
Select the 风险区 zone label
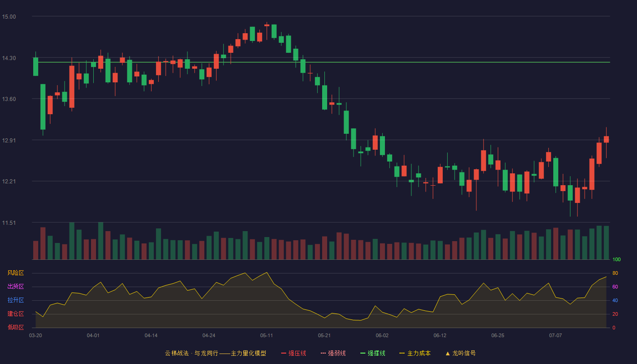point(15,273)
